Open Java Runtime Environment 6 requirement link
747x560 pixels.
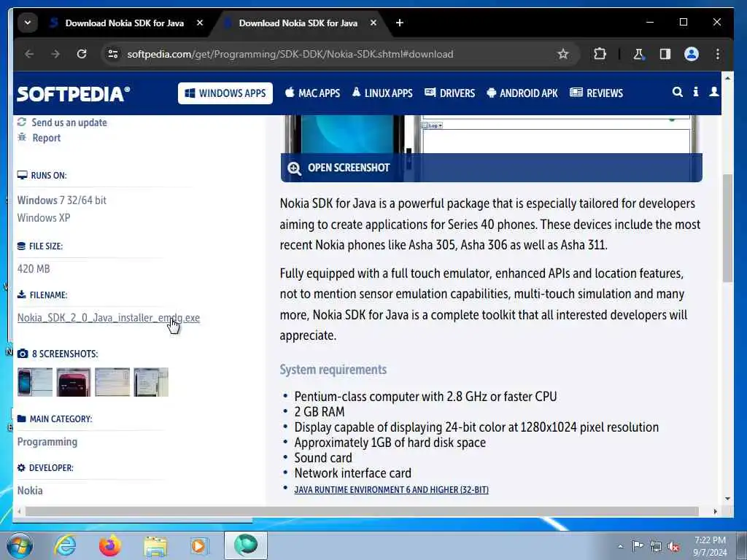click(x=391, y=489)
